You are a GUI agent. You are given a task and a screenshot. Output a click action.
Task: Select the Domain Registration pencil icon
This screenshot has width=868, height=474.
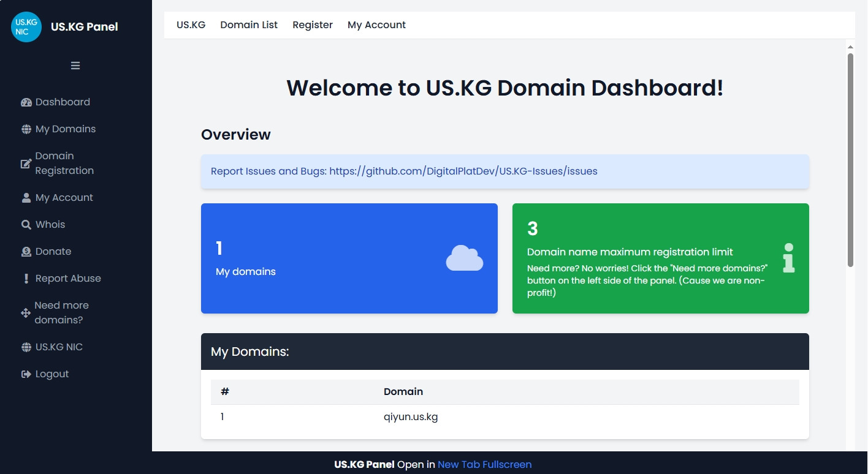tap(25, 163)
